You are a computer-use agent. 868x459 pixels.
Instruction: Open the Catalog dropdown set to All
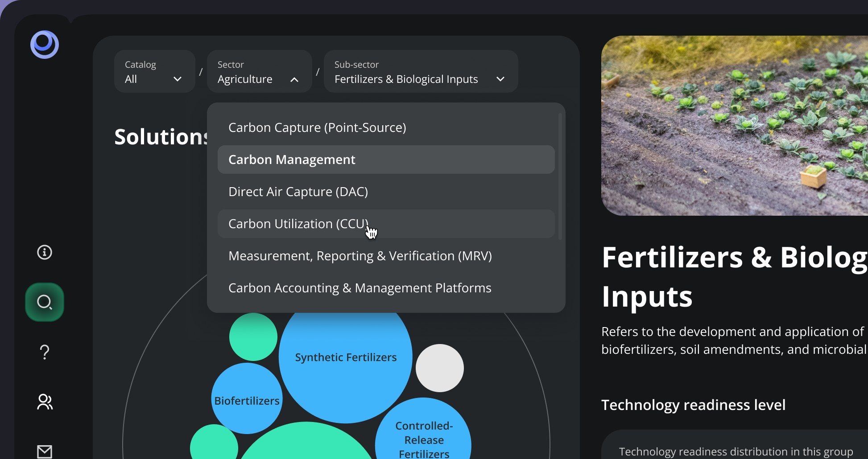(x=154, y=71)
